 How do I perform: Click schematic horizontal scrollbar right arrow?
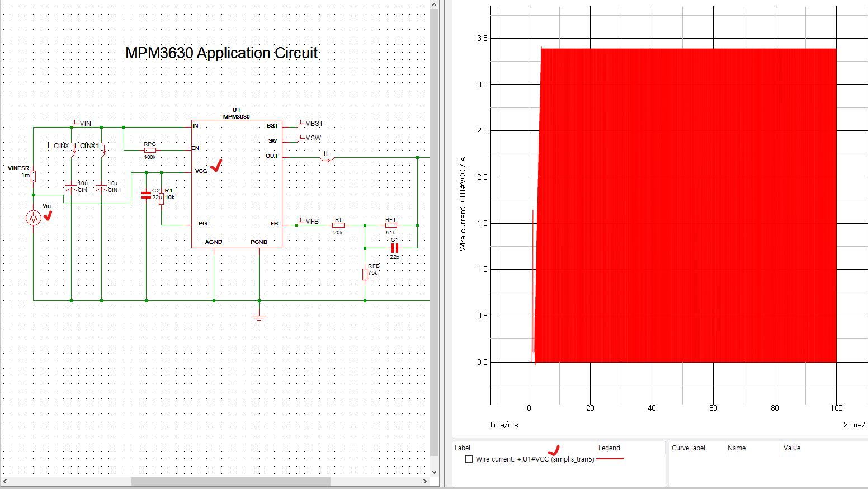426,481
